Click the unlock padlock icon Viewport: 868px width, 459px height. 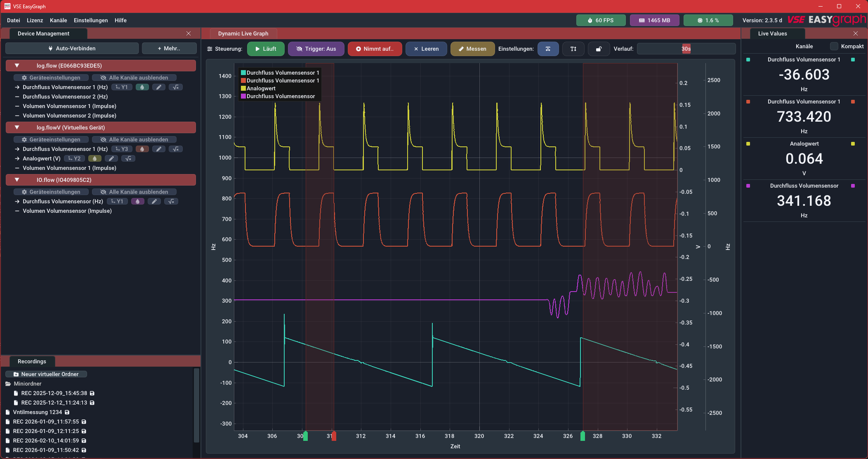(x=599, y=49)
